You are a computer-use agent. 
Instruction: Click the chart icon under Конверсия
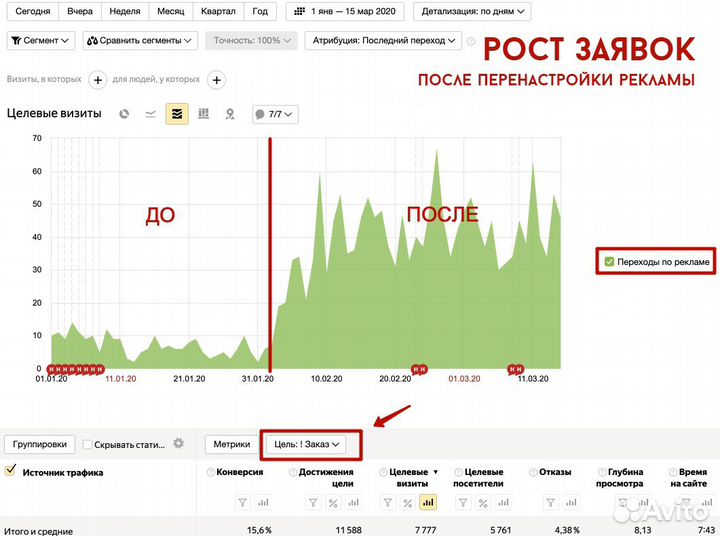point(263,502)
